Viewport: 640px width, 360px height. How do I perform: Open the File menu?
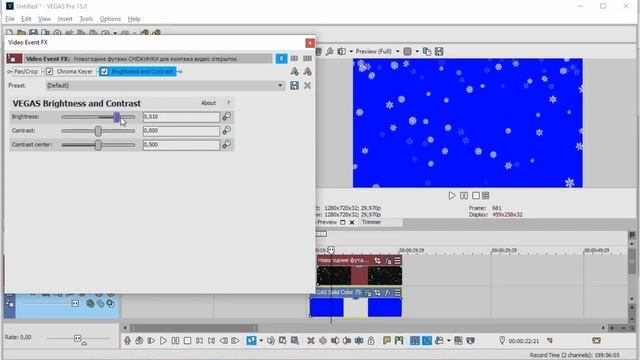point(10,19)
